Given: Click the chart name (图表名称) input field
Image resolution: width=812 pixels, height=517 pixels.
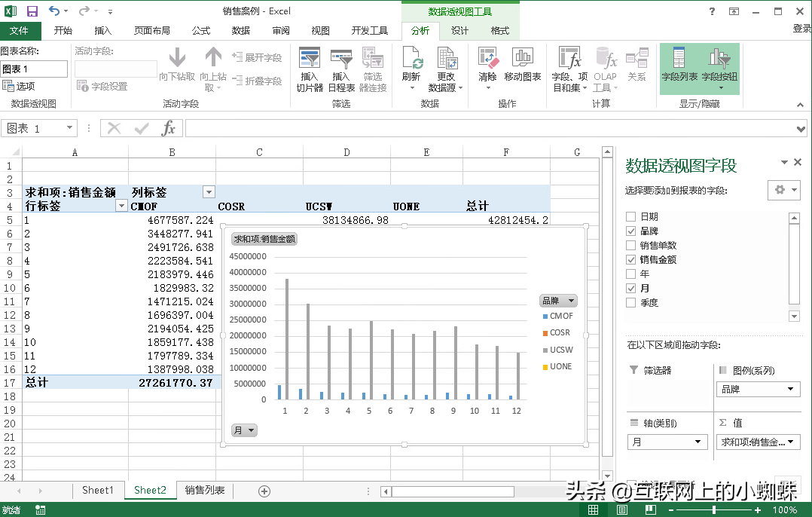Looking at the screenshot, I should coord(34,69).
